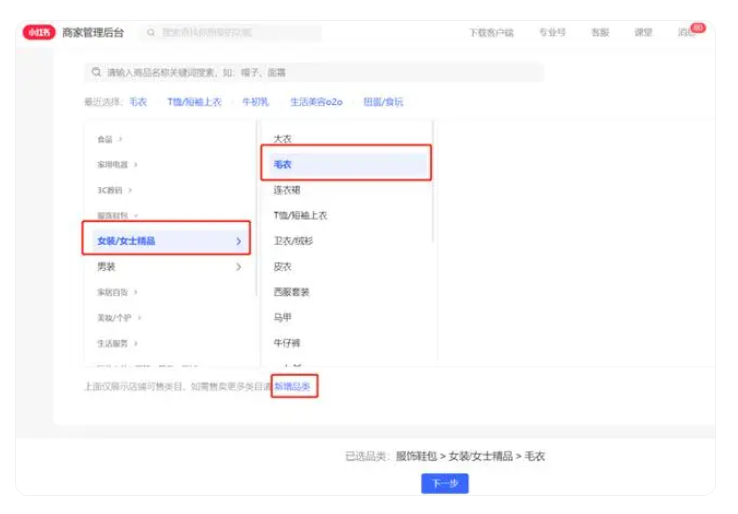Screen dimensions: 738x514
Task: Expand the 家用电器 category
Action: [117, 164]
